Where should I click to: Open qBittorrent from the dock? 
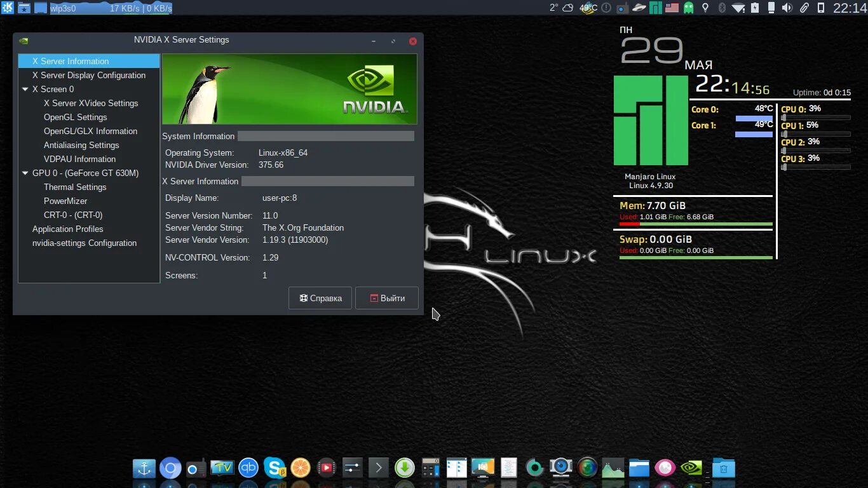coord(248,469)
